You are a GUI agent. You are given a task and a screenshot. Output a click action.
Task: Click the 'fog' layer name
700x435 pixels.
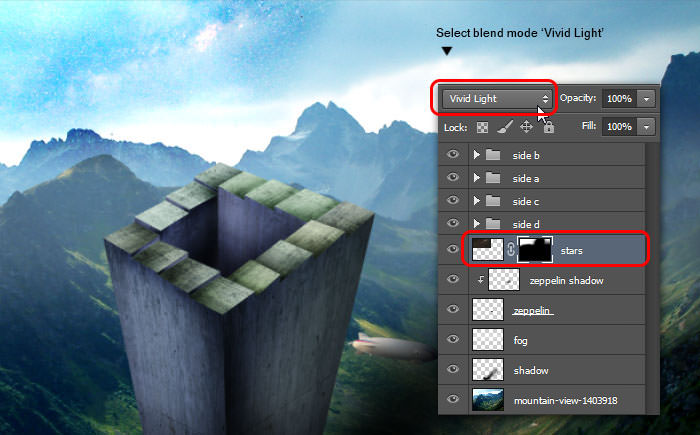click(521, 341)
